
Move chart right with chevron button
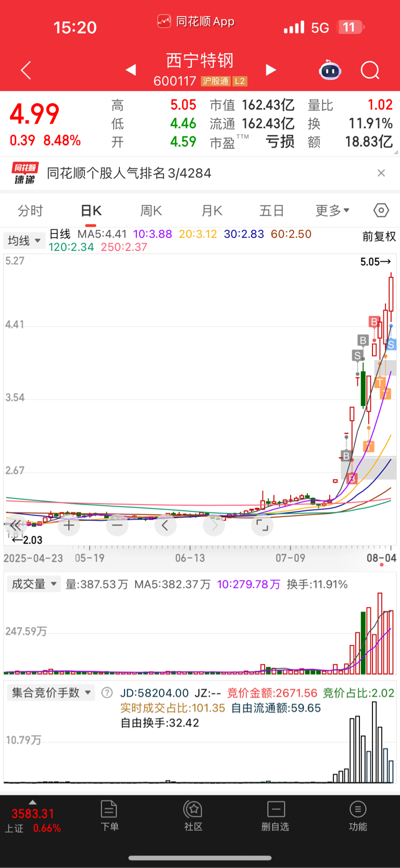(x=214, y=525)
